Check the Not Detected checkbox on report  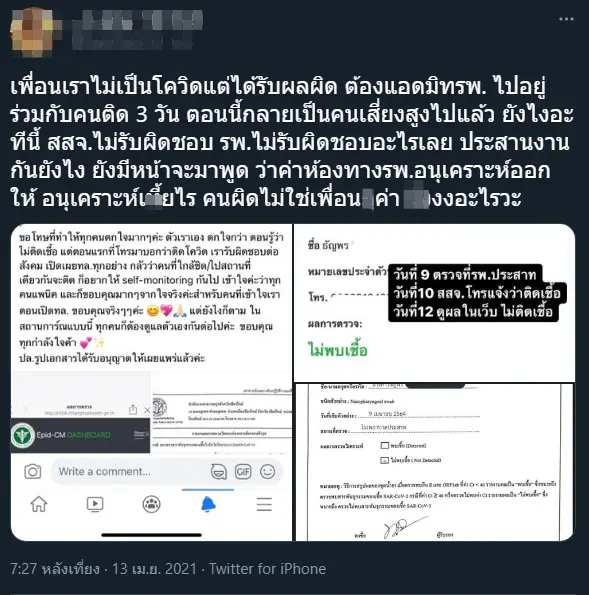(384, 460)
